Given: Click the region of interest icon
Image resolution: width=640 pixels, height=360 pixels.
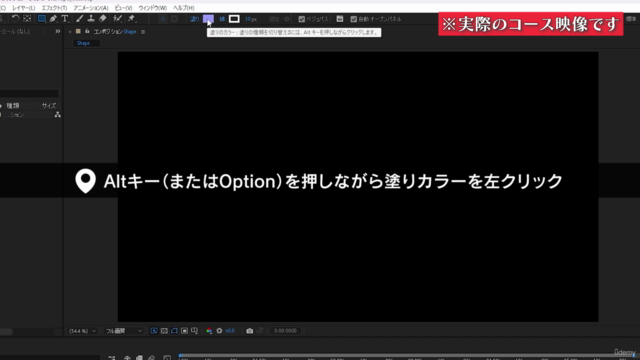Looking at the screenshot, I should click(184, 331).
